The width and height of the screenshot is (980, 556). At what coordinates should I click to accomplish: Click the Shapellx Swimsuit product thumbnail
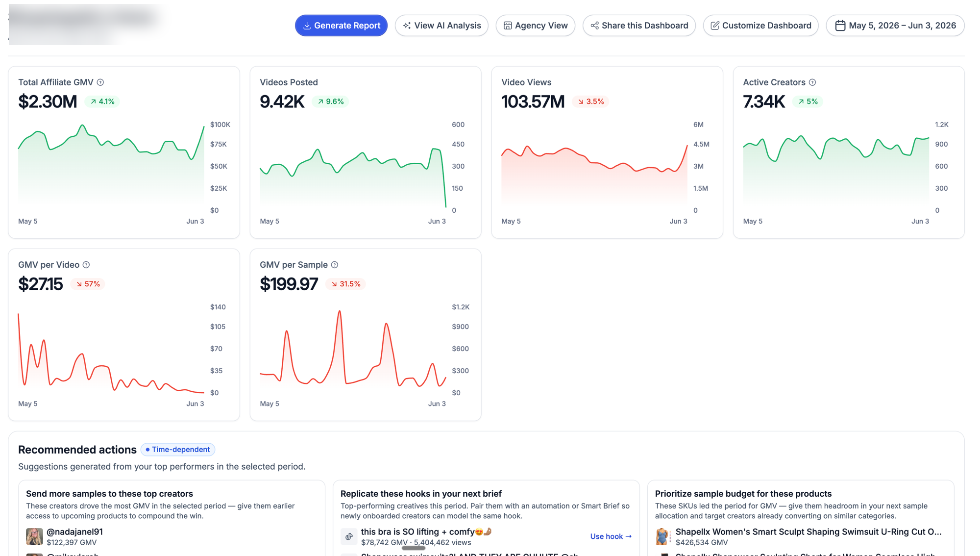click(662, 536)
